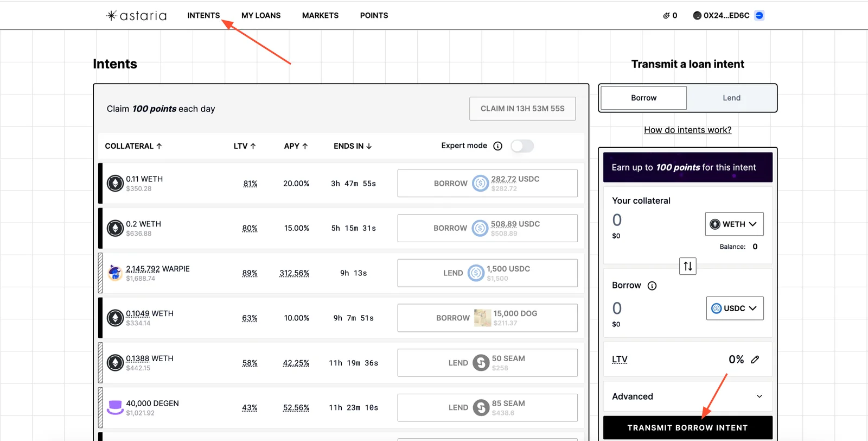The image size is (868, 441).
Task: Click the USDC icon in the 282.72 USDC button
Action: coord(480,184)
